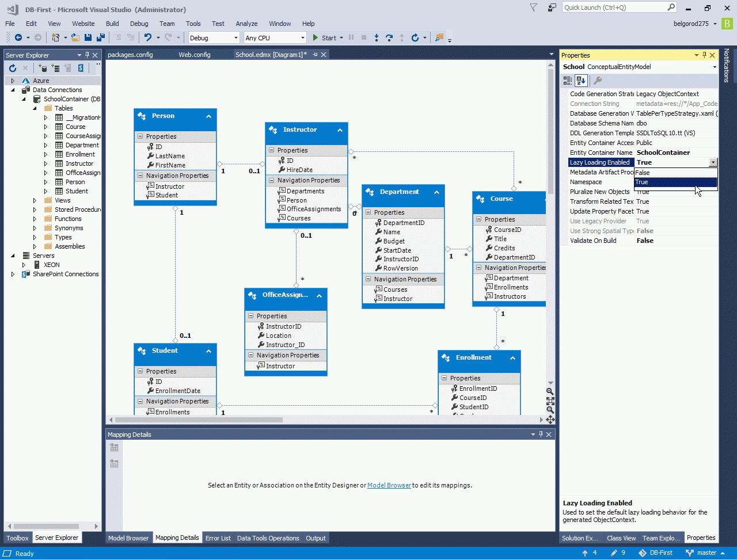Open the Any CPU platform dropdown
This screenshot has width=737, height=560.
(275, 38)
